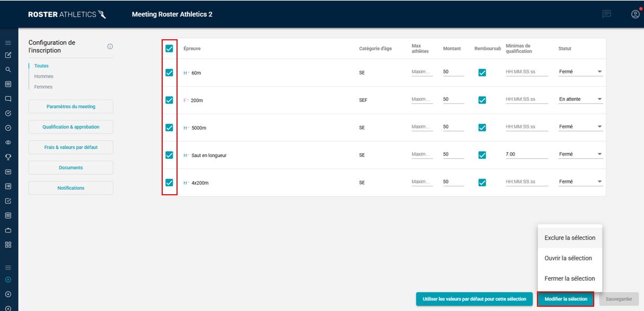Screen dimensions: 644x311
Task: Click the Roster Athletics logo
Action: coord(67,14)
